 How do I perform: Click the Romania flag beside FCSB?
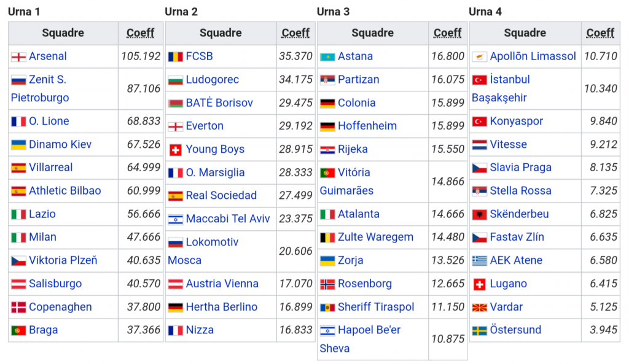(x=176, y=56)
